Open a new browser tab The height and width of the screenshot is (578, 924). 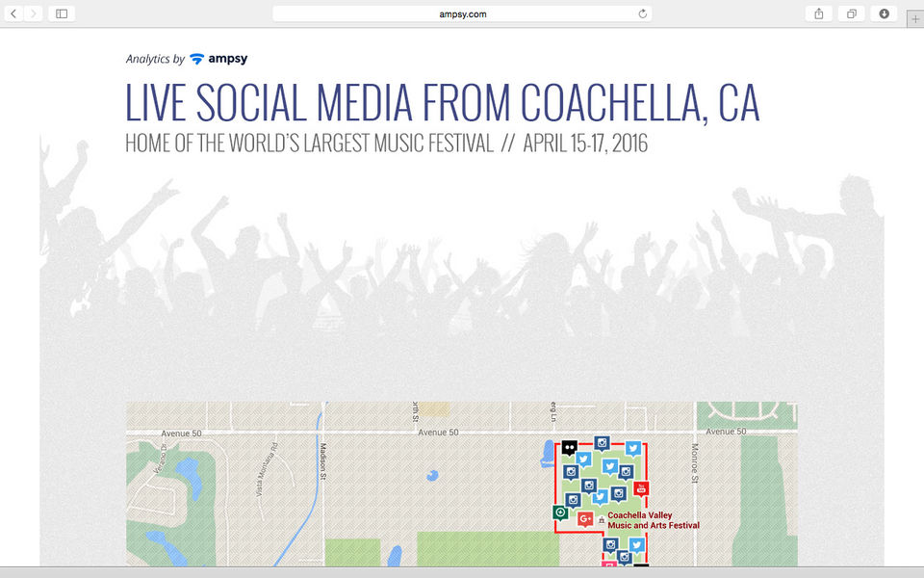[x=914, y=18]
